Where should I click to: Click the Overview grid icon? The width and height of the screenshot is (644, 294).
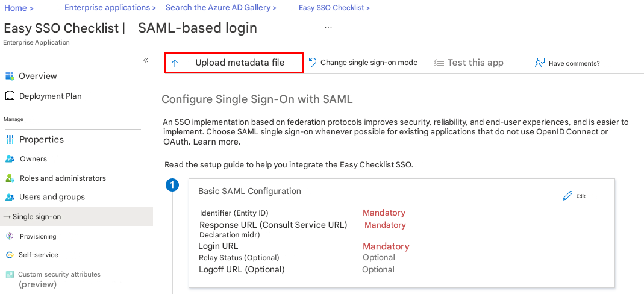tap(10, 76)
